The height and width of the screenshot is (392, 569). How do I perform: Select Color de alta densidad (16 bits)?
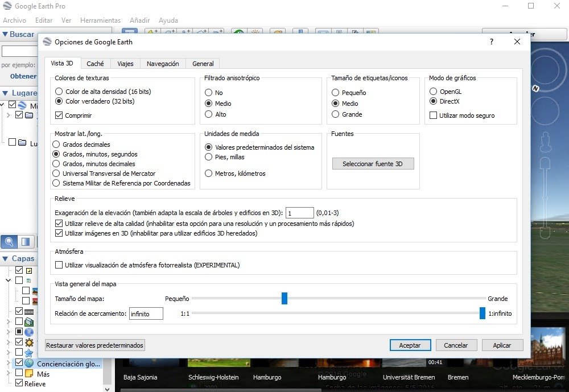[x=59, y=92]
